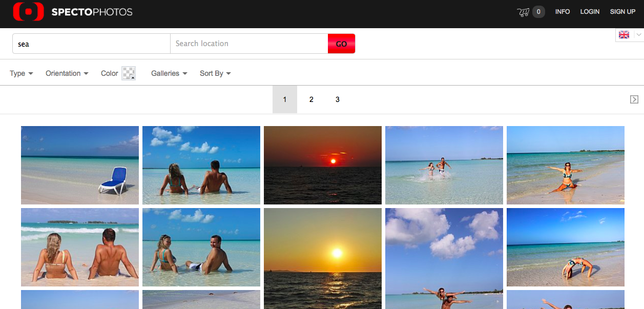Click the LOGIN link
This screenshot has width=644, height=309.
[x=590, y=12]
